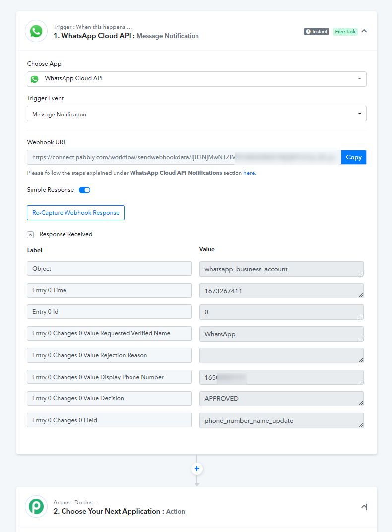Click the Object label field
392x532 pixels.
pos(109,269)
